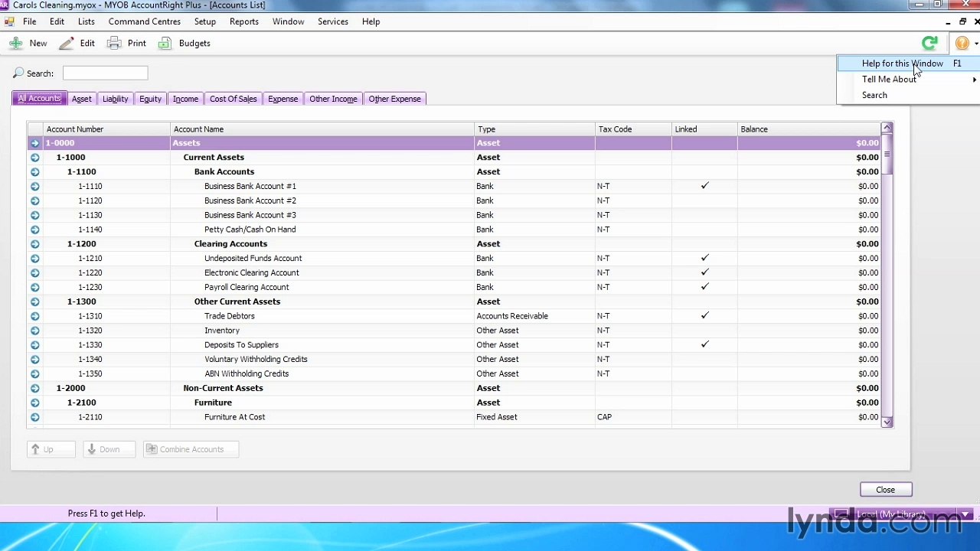Open detail arrow for Clearing Accounts row

[x=34, y=244]
